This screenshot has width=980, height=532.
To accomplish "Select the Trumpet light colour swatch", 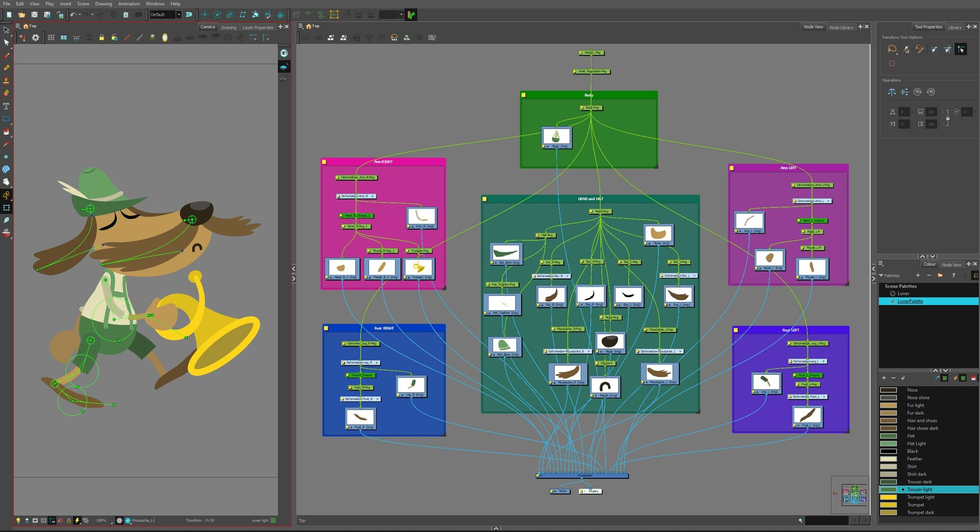I will pos(889,498).
